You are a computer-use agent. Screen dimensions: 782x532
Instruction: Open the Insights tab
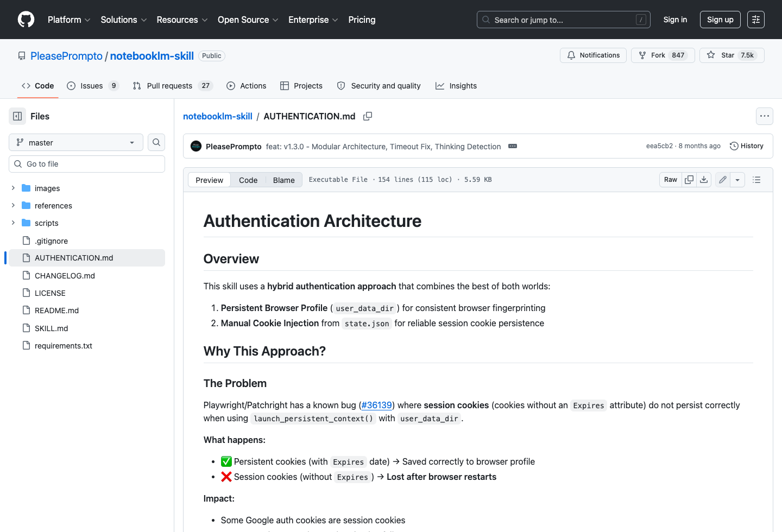pos(456,86)
